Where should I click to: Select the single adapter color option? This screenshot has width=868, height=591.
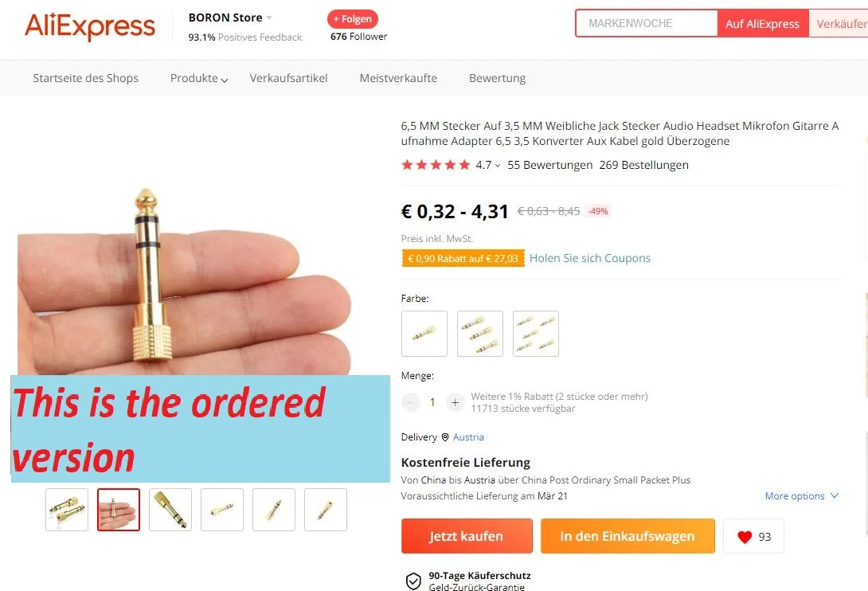(x=424, y=334)
